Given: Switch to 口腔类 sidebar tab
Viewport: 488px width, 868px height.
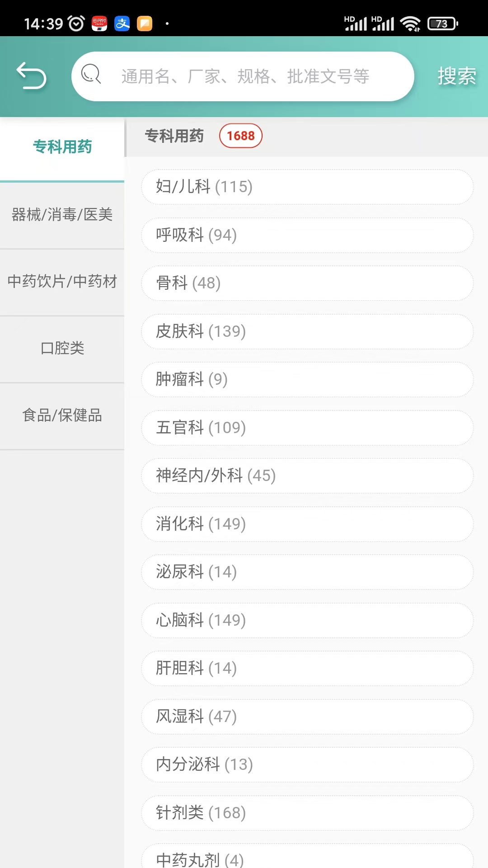Looking at the screenshot, I should pyautogui.click(x=62, y=349).
